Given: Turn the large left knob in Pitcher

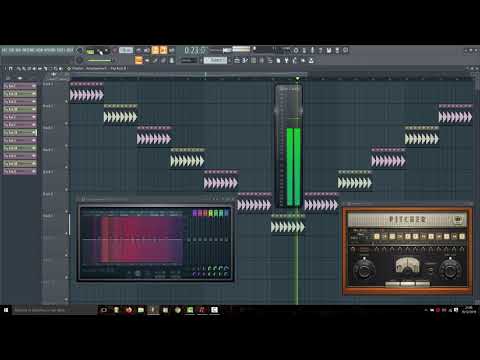Looking at the screenshot, I should [364, 270].
